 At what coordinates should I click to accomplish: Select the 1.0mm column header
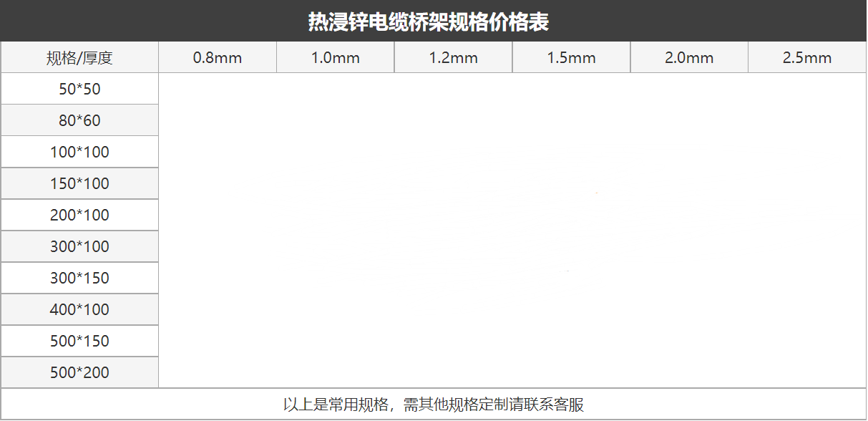click(334, 57)
